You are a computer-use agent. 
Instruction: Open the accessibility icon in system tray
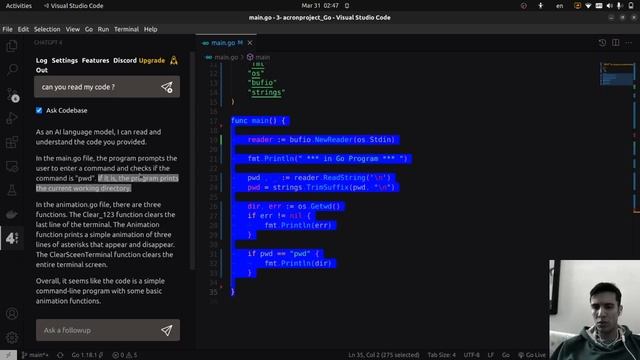[540, 6]
